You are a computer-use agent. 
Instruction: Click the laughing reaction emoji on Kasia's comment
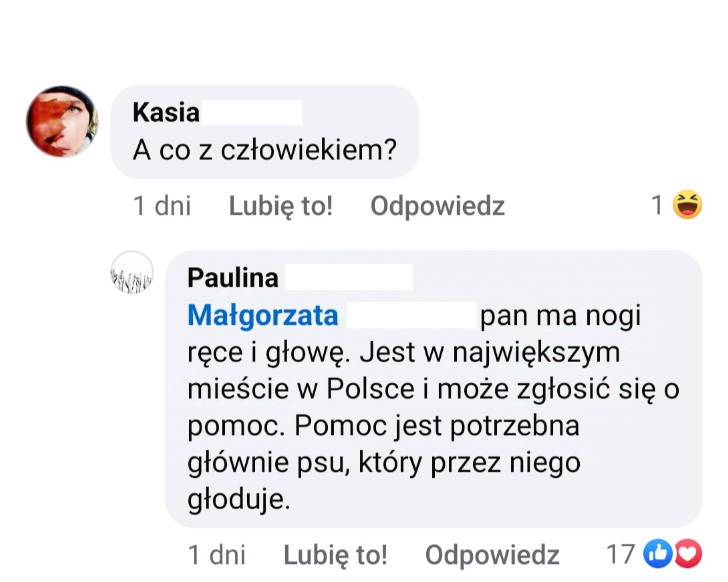(x=687, y=205)
